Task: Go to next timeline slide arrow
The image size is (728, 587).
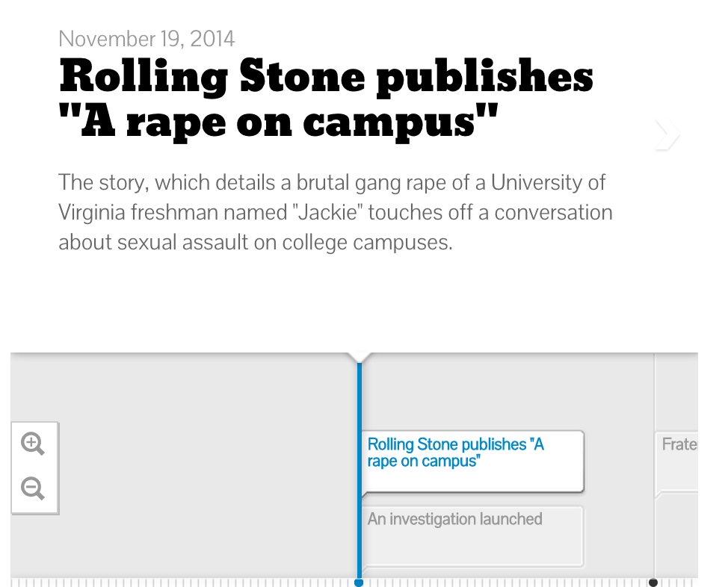Action: coord(667,134)
